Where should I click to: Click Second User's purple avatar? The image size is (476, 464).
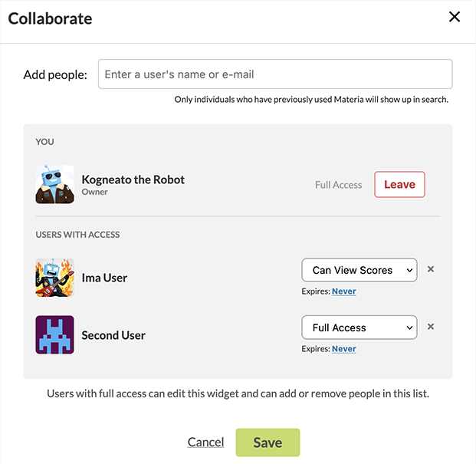[x=54, y=334]
